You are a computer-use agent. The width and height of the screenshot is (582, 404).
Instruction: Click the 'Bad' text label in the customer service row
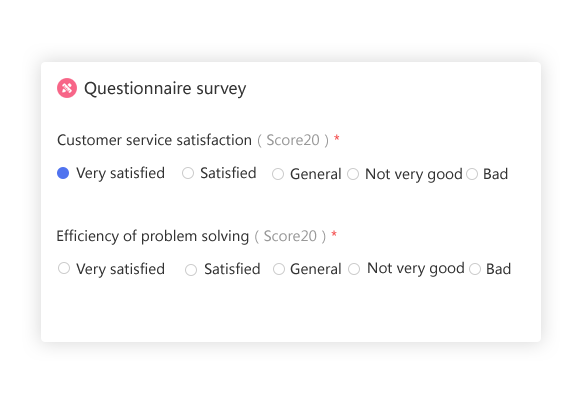[496, 174]
